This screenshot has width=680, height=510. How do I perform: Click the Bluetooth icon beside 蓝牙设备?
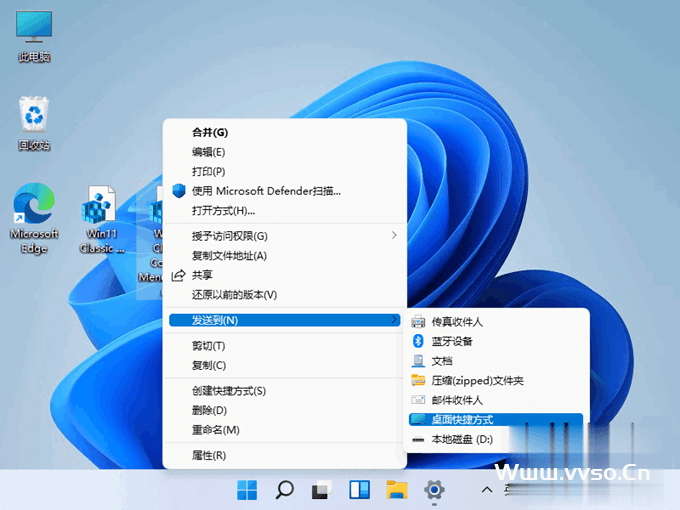[418, 341]
